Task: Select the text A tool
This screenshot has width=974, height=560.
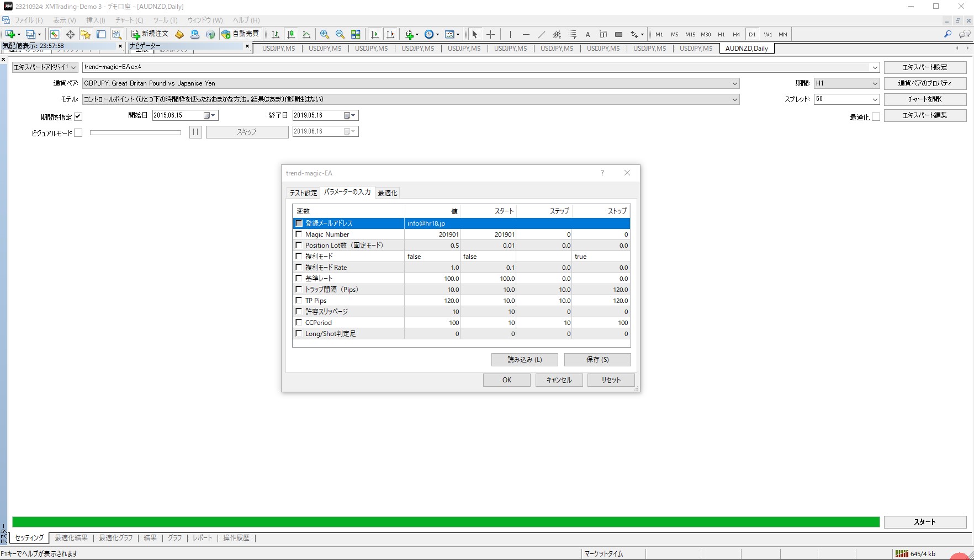Action: 587,34
